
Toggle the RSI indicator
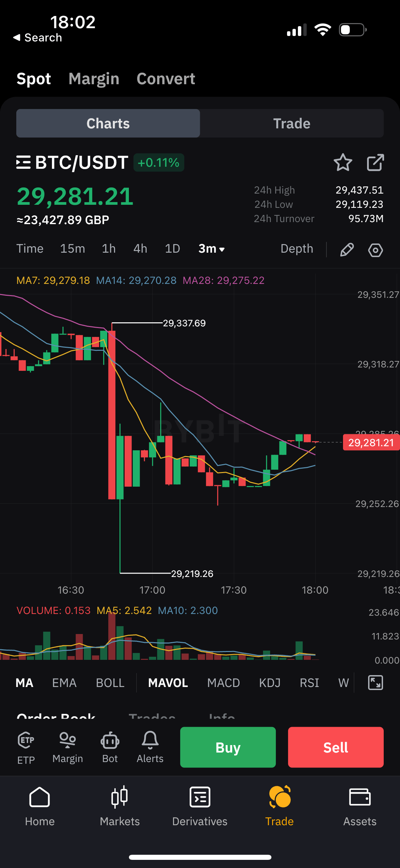click(309, 683)
